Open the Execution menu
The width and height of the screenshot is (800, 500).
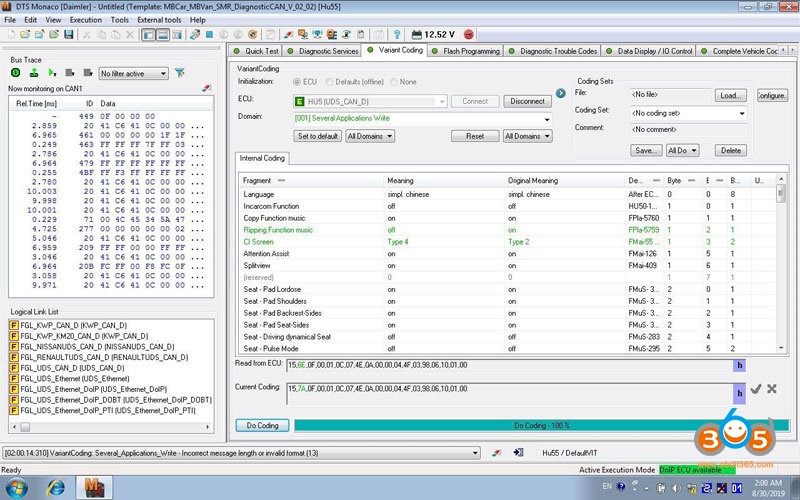coord(85,19)
